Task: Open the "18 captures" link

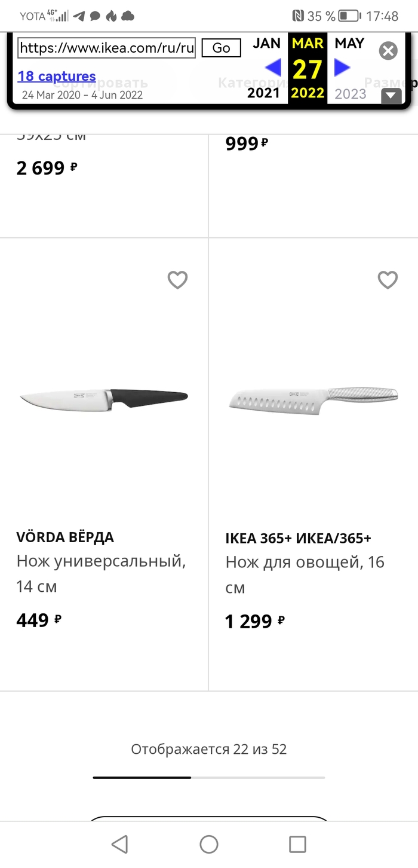Action: pyautogui.click(x=57, y=77)
